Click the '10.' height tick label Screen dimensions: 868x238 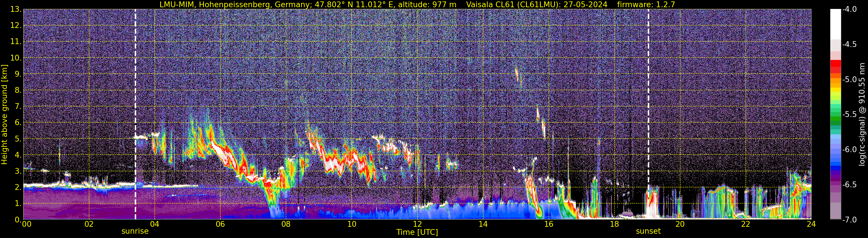click(16, 58)
